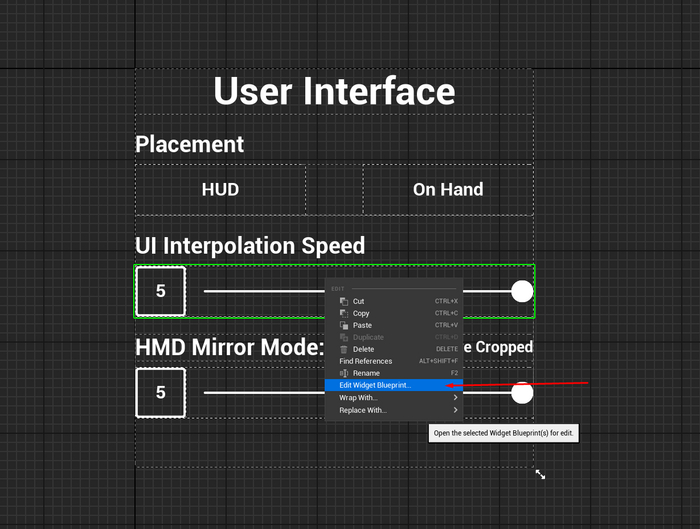The height and width of the screenshot is (529, 700).
Task: Choose Rename in the context menu
Action: coord(394,373)
